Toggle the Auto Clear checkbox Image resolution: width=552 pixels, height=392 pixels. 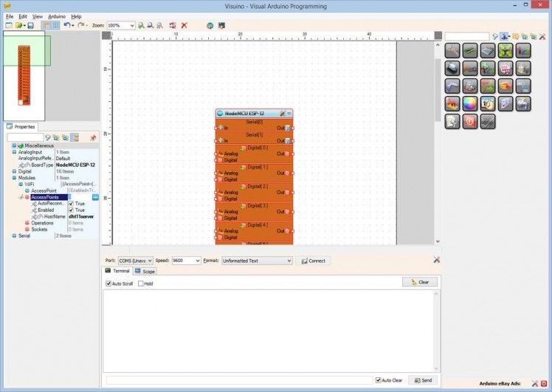tap(379, 380)
